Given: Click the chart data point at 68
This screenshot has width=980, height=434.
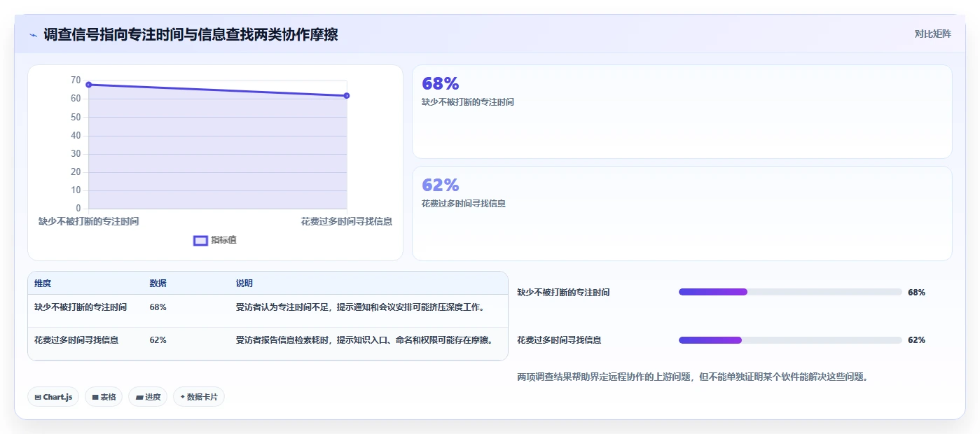Looking at the screenshot, I should click(89, 85).
